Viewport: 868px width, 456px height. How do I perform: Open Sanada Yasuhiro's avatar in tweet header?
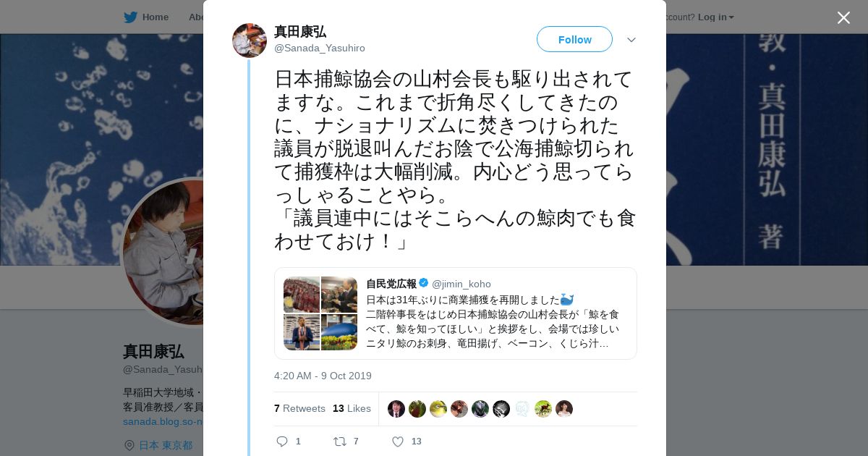coord(250,40)
